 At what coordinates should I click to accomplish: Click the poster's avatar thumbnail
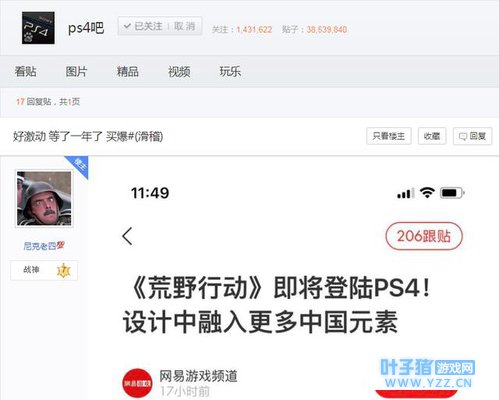(x=44, y=199)
